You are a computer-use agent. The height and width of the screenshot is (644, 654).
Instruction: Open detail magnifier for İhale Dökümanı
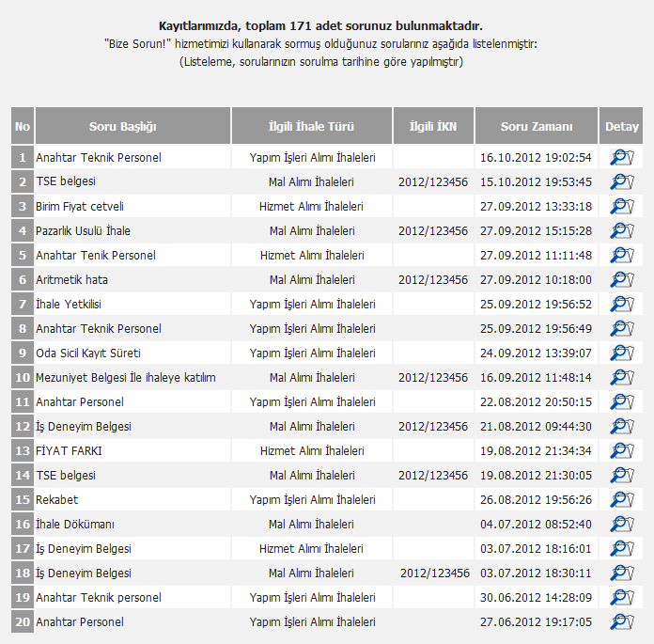point(622,525)
